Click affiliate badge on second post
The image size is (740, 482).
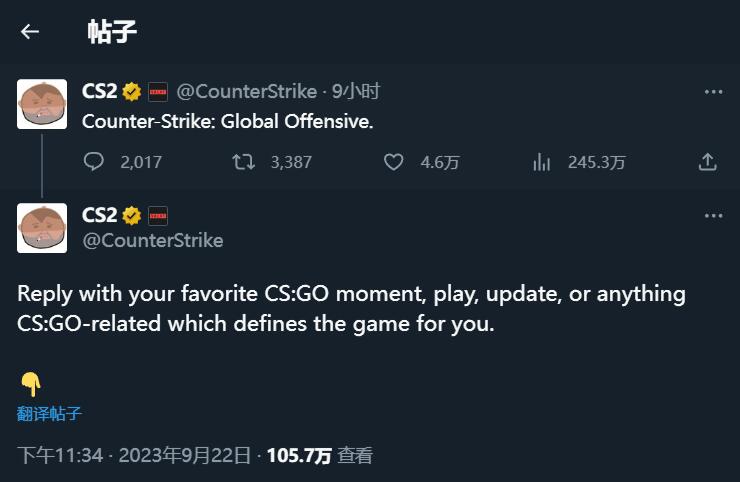pyautogui.click(x=158, y=216)
